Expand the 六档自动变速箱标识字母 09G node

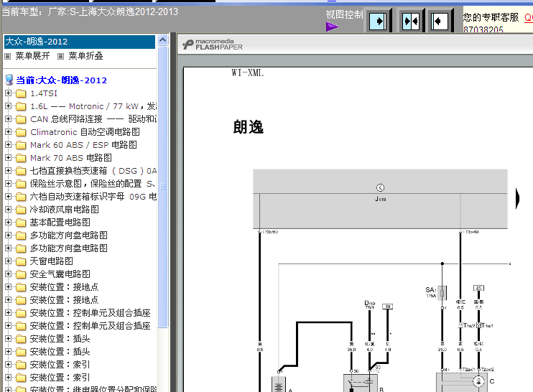pyautogui.click(x=8, y=196)
